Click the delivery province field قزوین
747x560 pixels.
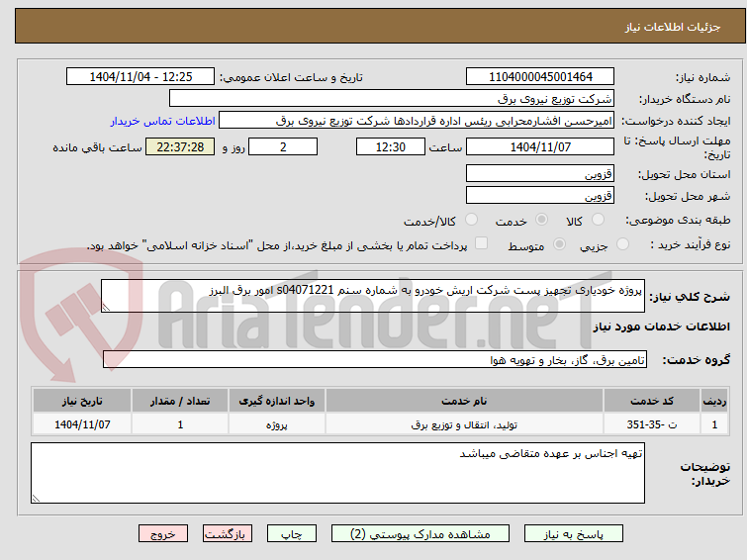[540, 173]
